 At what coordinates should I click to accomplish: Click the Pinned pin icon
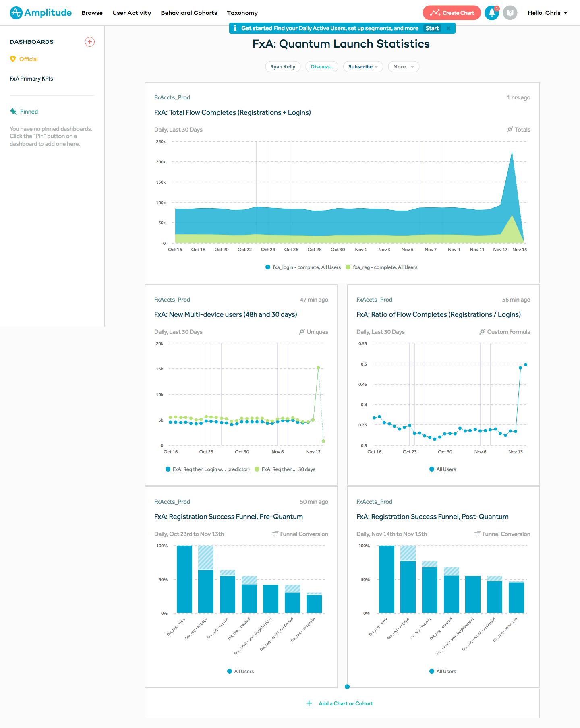click(x=13, y=112)
